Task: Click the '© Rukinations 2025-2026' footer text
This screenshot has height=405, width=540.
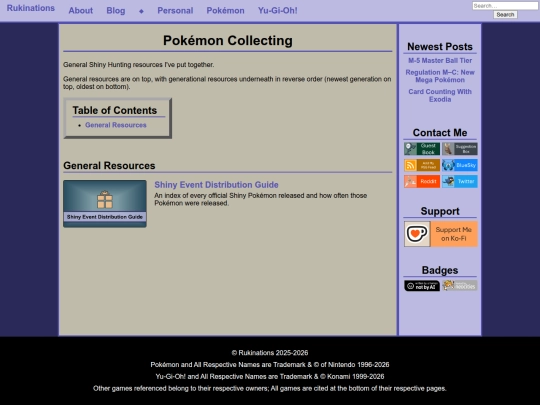Action: click(x=270, y=353)
